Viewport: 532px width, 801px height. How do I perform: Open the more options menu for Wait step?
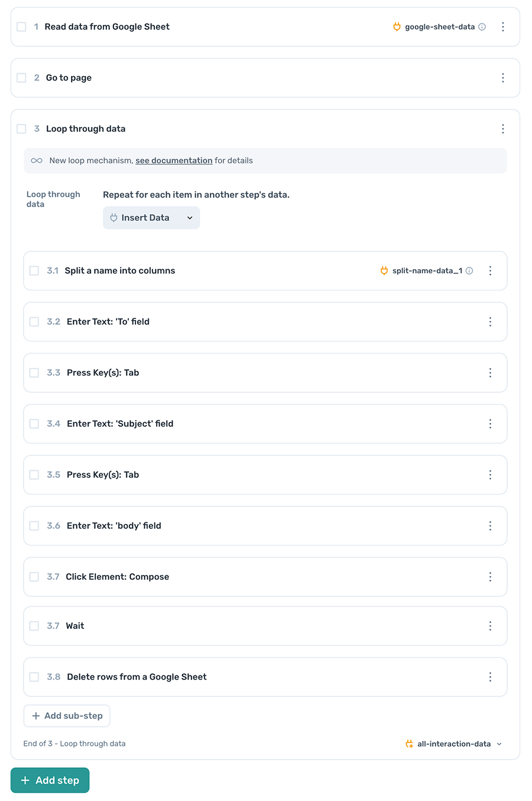[490, 626]
